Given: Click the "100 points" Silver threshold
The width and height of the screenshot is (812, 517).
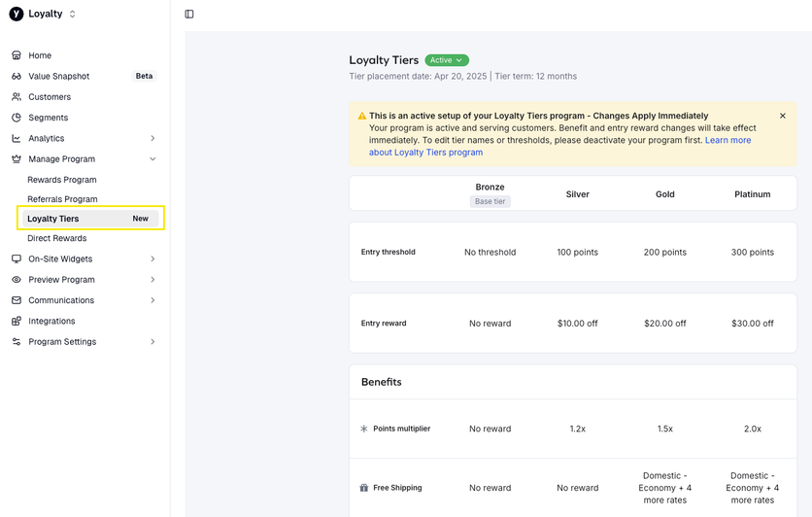Looking at the screenshot, I should point(577,253).
